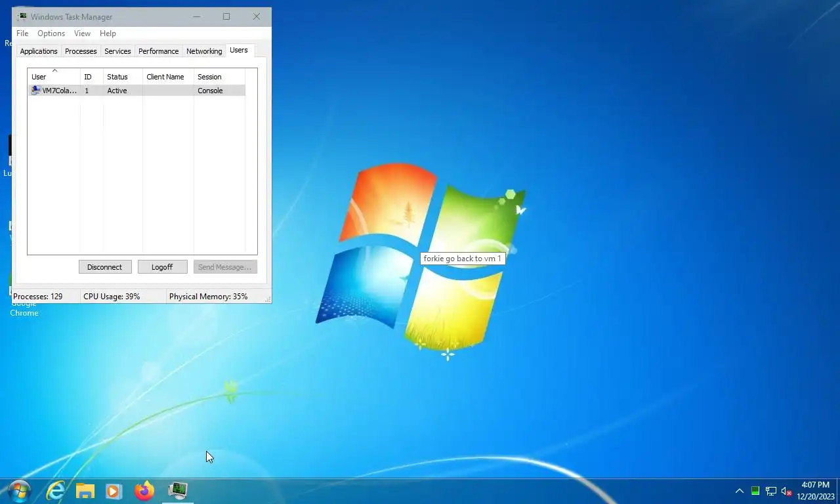Click muted volume speaker tray icon

[x=787, y=491]
